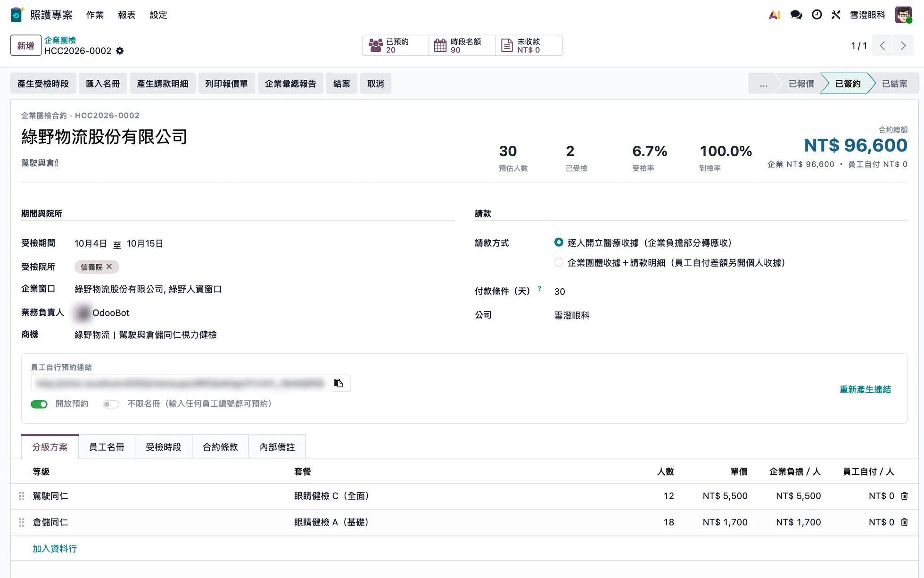The width and height of the screenshot is (924, 578).
Task: Open the 照護專案 app home icon
Action: click(x=17, y=15)
